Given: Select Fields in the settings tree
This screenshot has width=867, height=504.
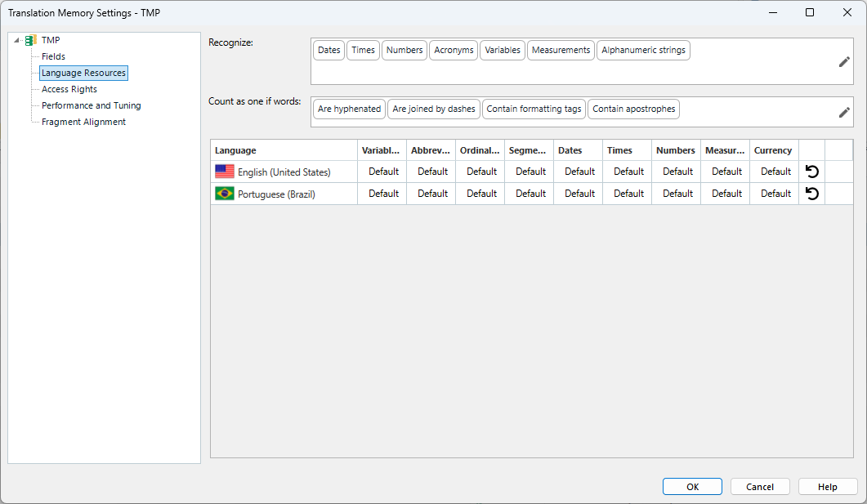Looking at the screenshot, I should 53,56.
